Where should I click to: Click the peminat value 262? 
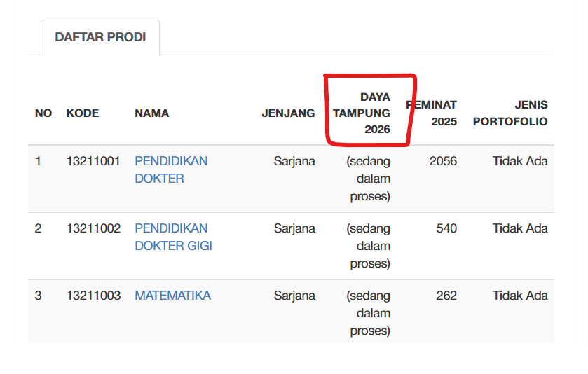point(446,296)
